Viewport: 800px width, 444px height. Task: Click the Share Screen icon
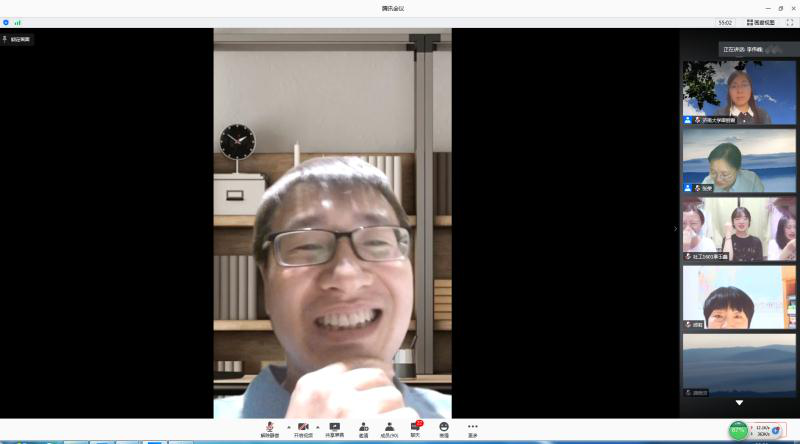tap(335, 428)
